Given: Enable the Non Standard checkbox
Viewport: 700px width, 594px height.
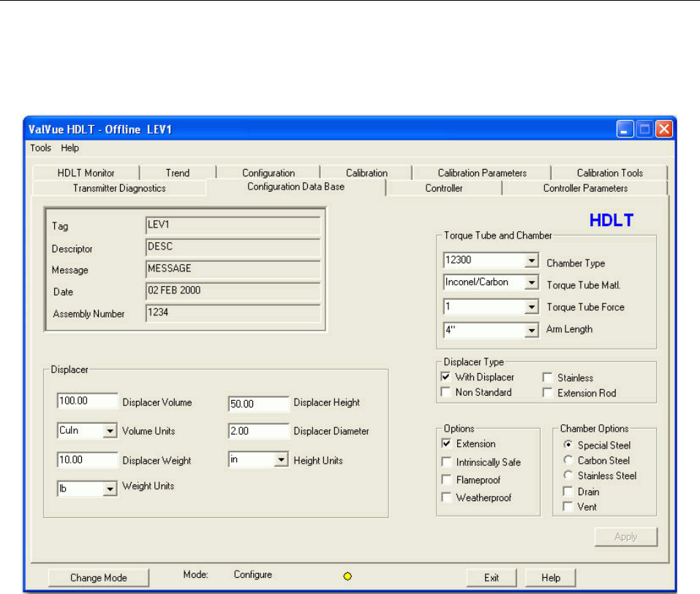Looking at the screenshot, I should click(x=445, y=392).
